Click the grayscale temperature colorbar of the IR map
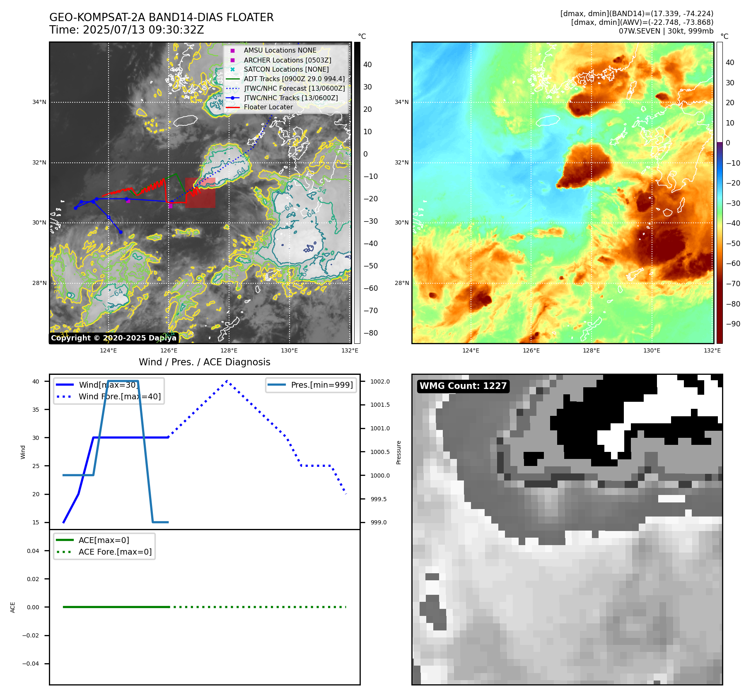The width and height of the screenshot is (751, 700). click(357, 193)
